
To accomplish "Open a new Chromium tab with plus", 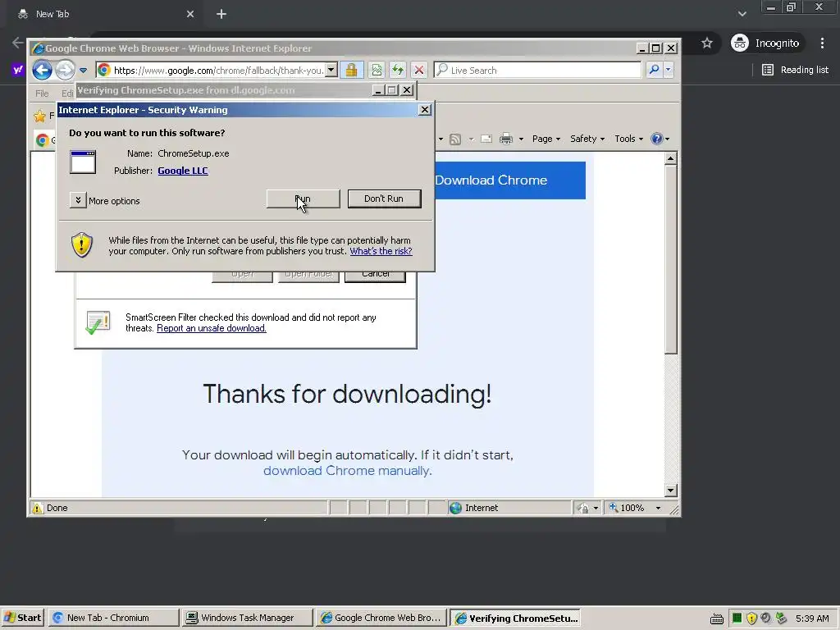I will [x=221, y=14].
